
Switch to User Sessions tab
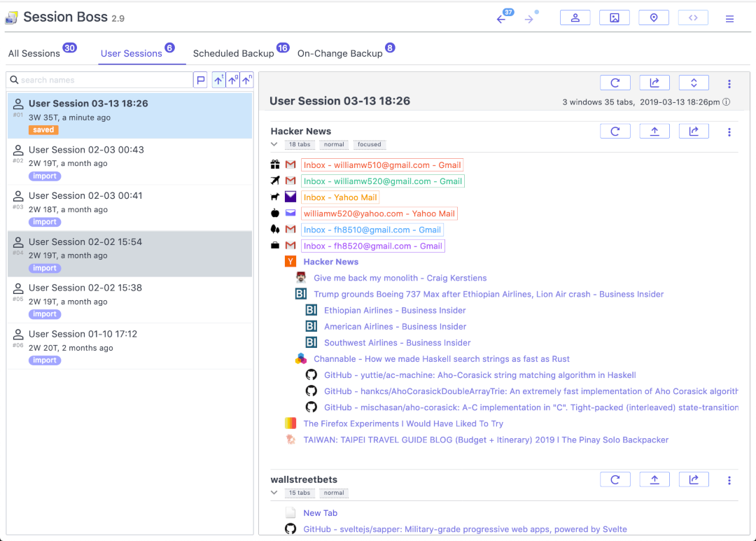[131, 53]
